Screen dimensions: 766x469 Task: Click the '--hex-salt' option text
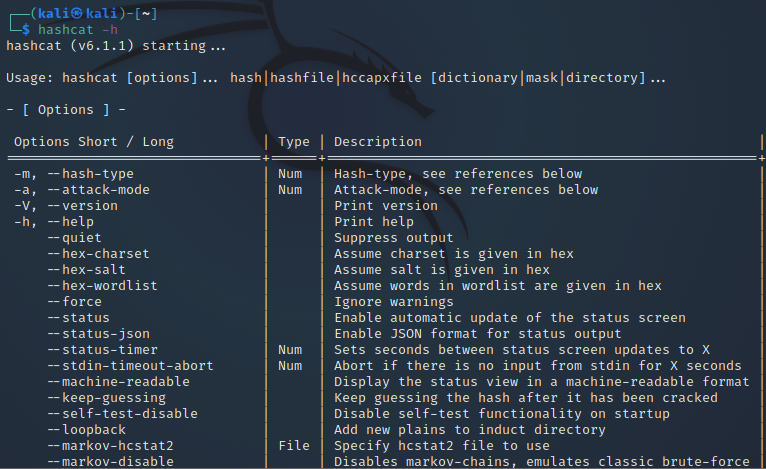pyautogui.click(x=86, y=270)
